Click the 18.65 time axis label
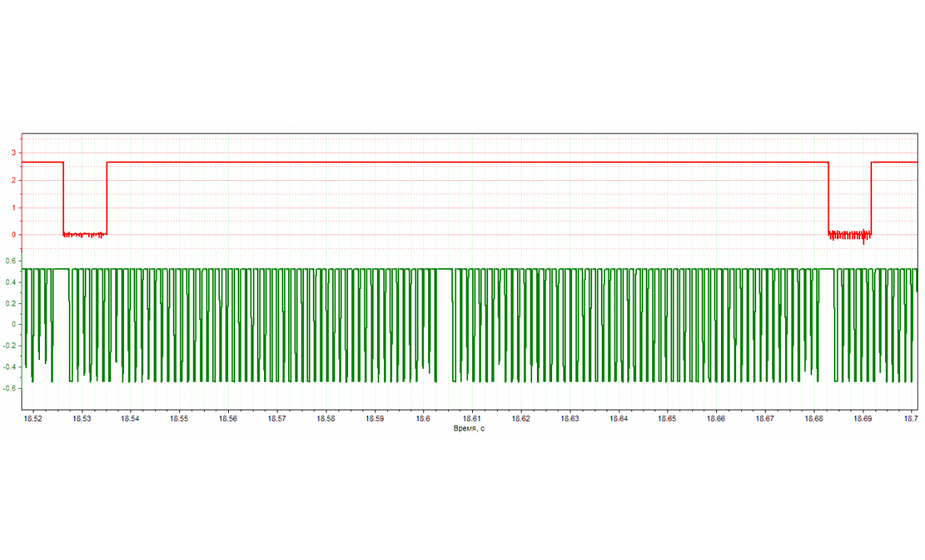 tap(667, 418)
